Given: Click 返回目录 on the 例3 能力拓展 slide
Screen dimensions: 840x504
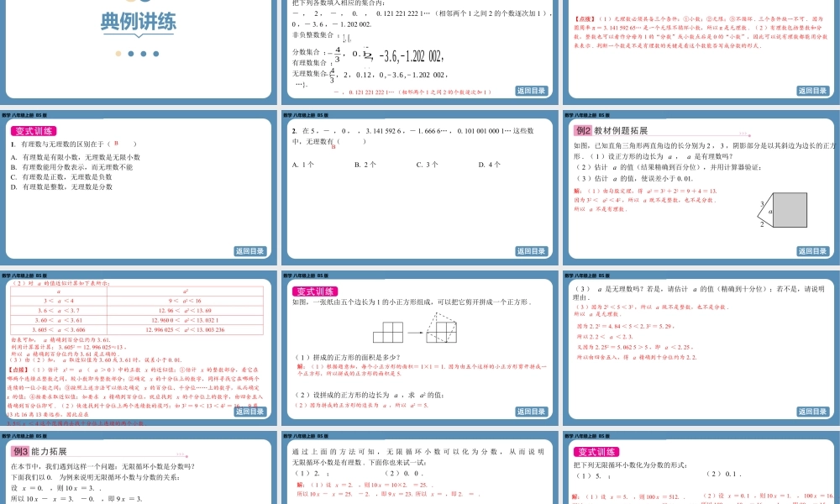Looking at the screenshot, I should tap(249, 500).
